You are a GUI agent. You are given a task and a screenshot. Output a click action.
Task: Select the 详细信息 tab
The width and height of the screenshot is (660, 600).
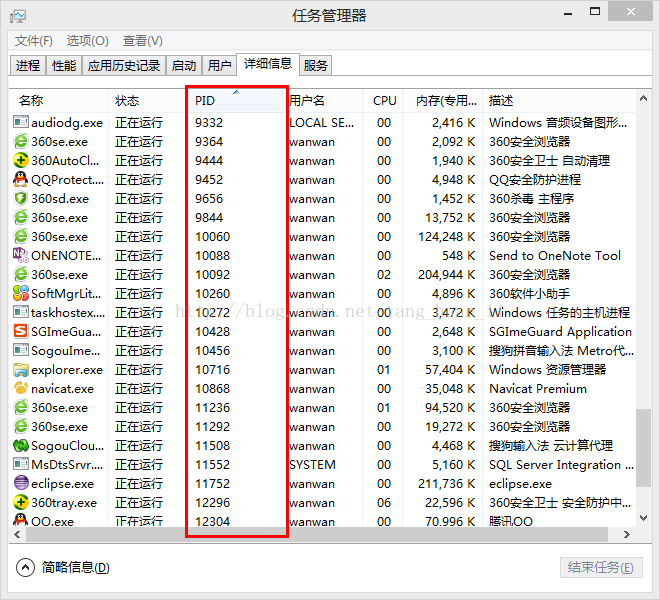(268, 64)
